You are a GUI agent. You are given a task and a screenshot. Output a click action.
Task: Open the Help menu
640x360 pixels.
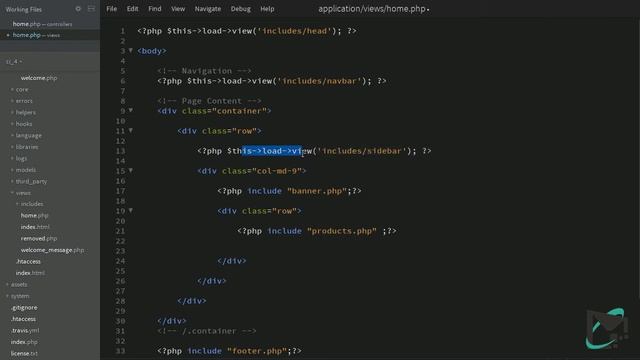[267, 9]
